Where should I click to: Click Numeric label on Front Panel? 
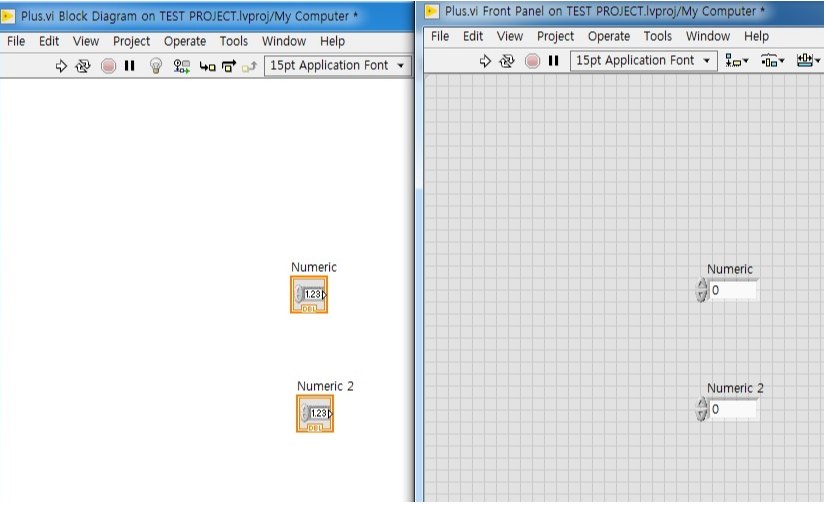(730, 269)
